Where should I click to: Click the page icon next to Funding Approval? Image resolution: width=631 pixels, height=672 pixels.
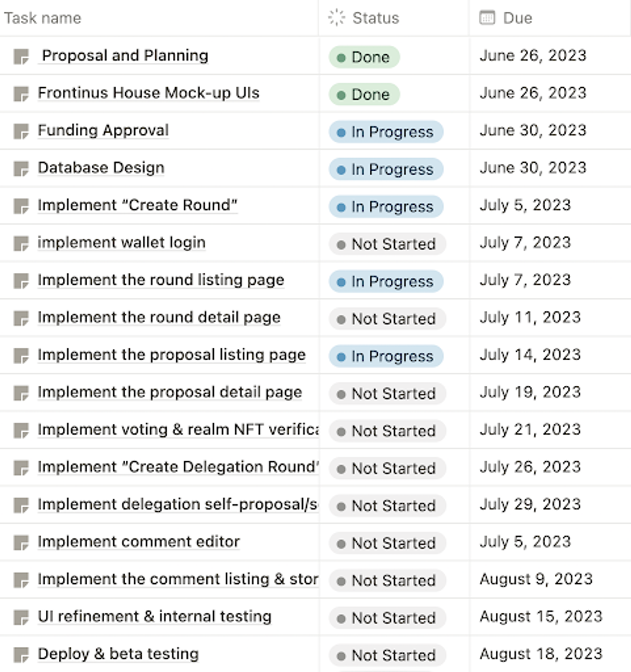pyautogui.click(x=21, y=132)
